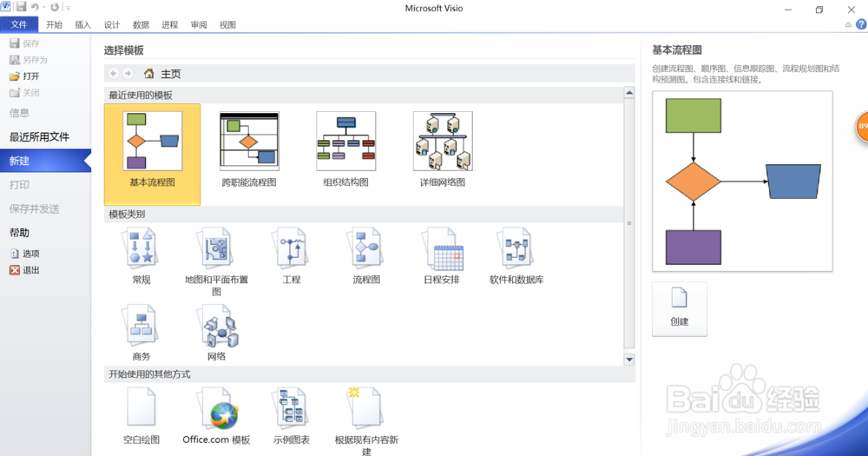Click 另存为 in the sidebar
Screen dimensions: 868x456
[29, 60]
